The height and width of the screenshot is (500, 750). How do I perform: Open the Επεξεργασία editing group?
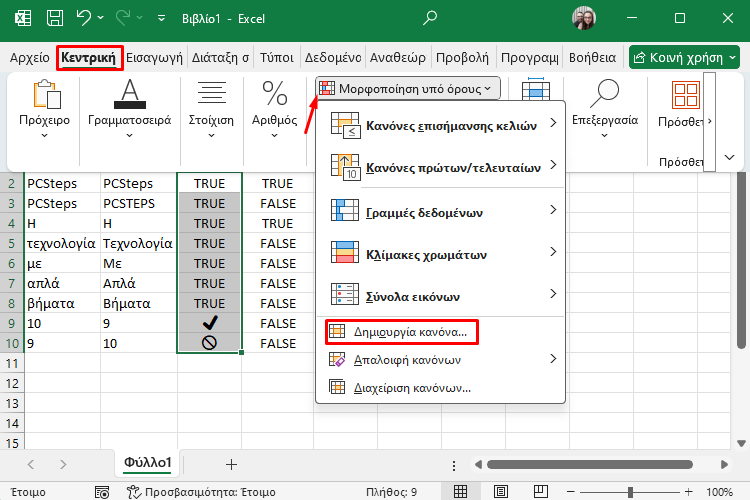[x=605, y=110]
